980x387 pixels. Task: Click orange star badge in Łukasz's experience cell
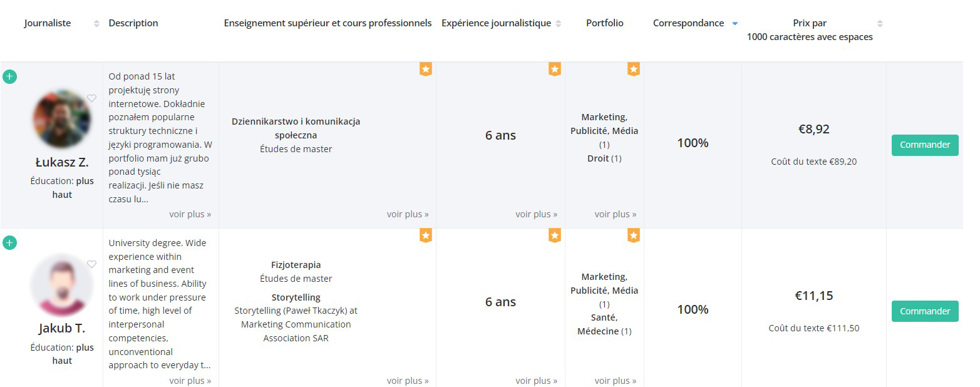pos(554,69)
